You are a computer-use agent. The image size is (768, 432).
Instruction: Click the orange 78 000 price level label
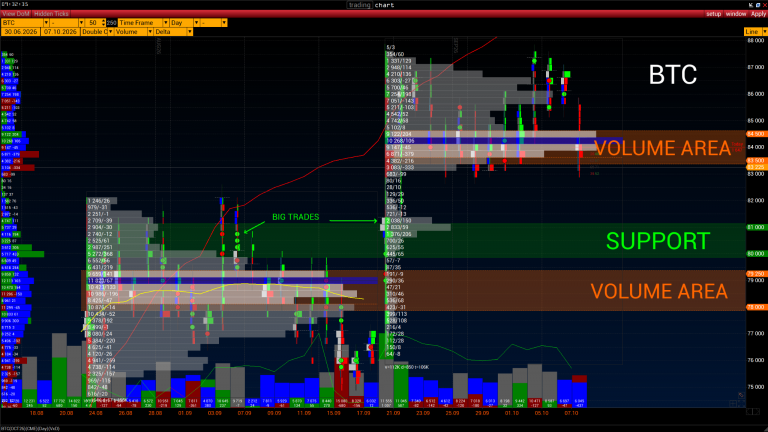(756, 307)
